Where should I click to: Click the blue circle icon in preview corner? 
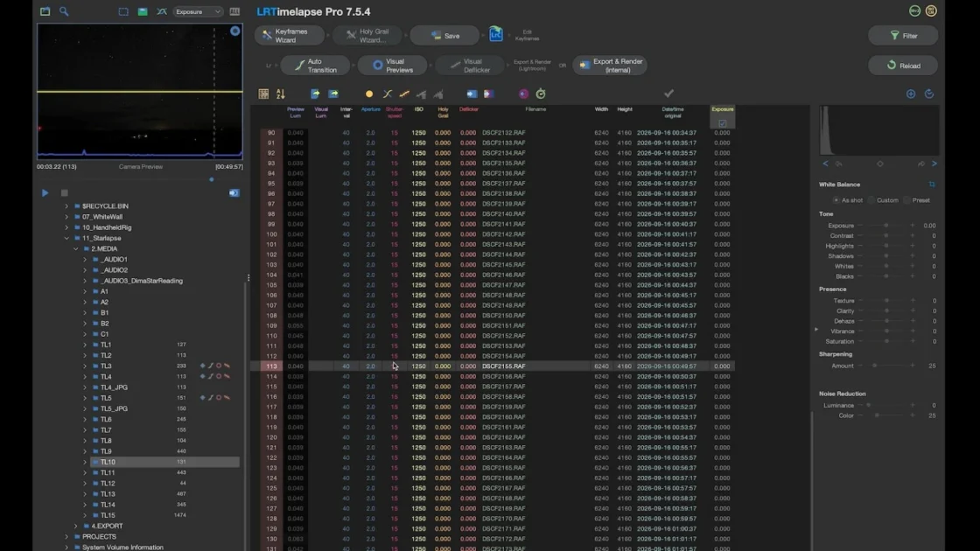point(235,31)
